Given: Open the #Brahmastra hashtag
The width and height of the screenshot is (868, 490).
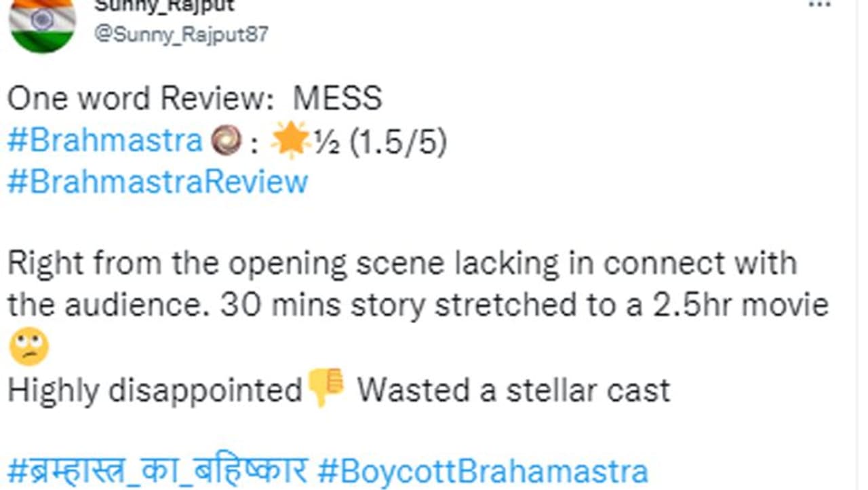Looking at the screenshot, I should 104,141.
